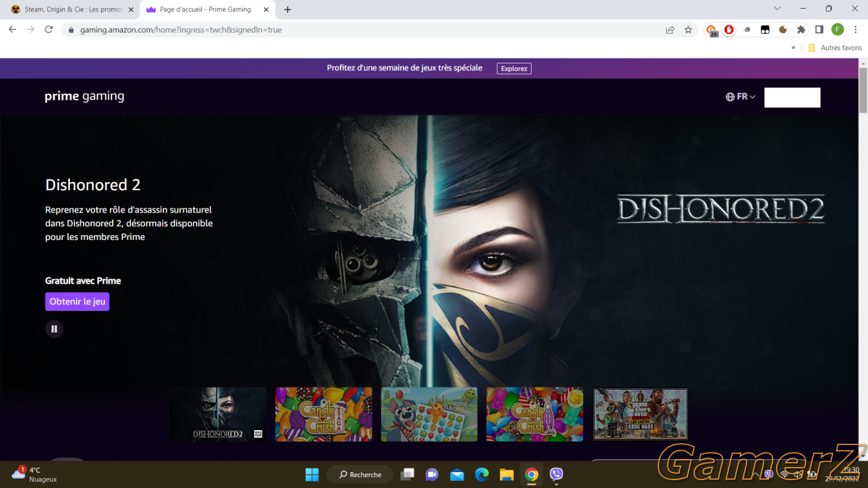The image size is (868, 488).
Task: Open a new tab with the plus button
Action: point(287,9)
